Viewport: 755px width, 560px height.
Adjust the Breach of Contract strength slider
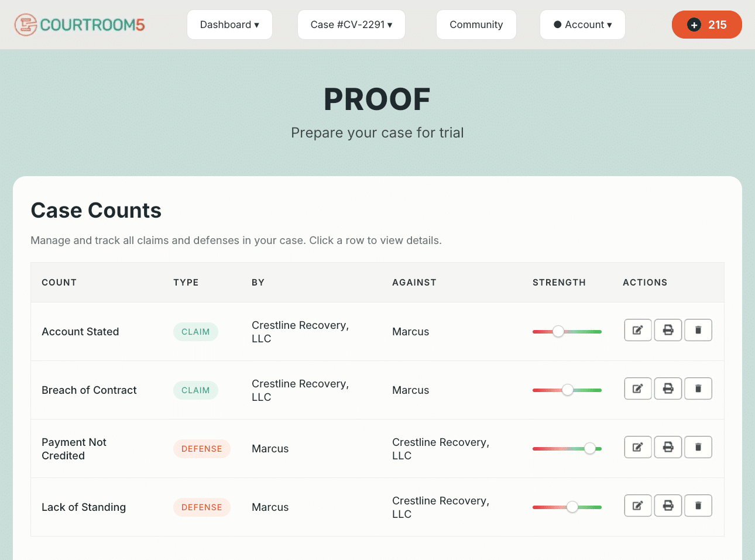tap(568, 390)
